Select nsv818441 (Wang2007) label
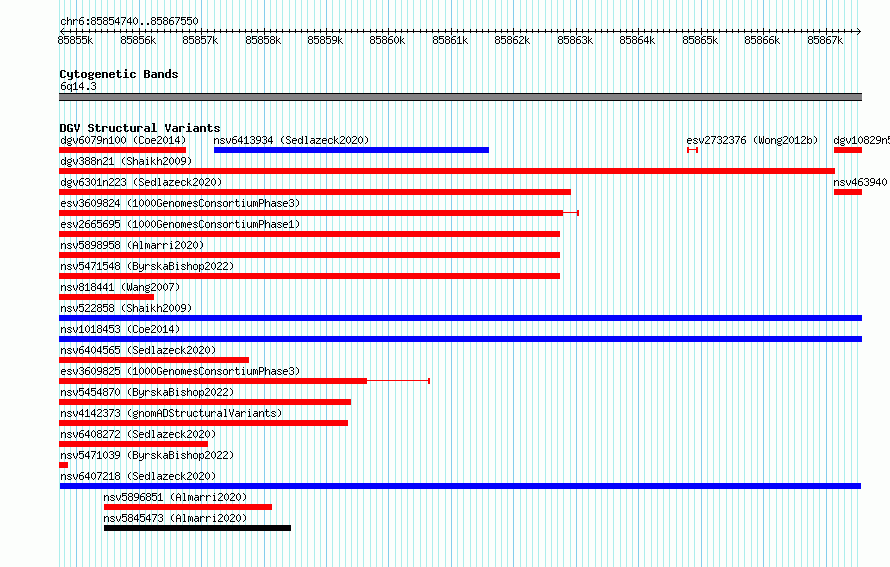The image size is (890, 567). [x=120, y=287]
